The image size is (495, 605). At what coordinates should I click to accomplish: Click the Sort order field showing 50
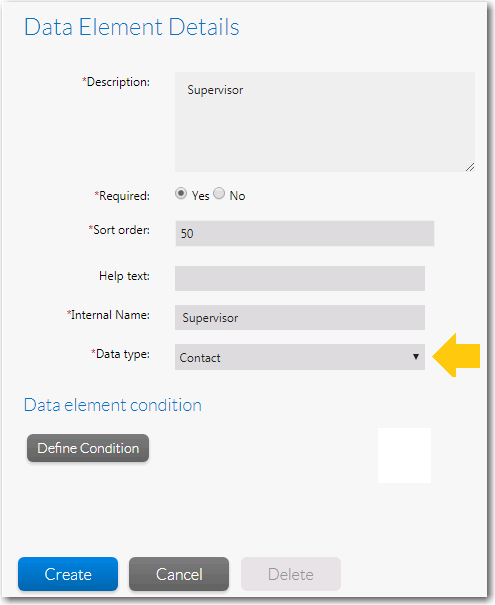tap(305, 233)
